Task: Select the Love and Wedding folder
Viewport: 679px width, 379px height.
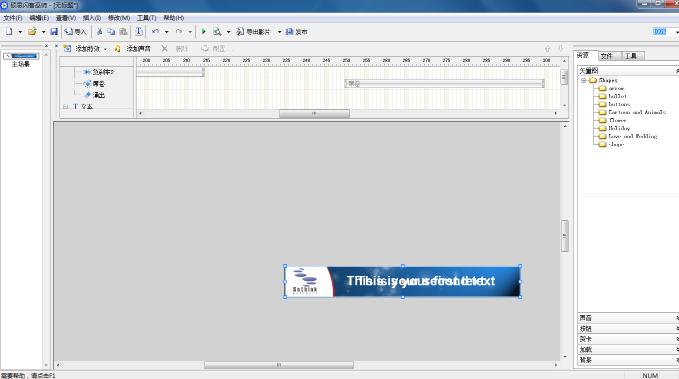Action: 633,136
